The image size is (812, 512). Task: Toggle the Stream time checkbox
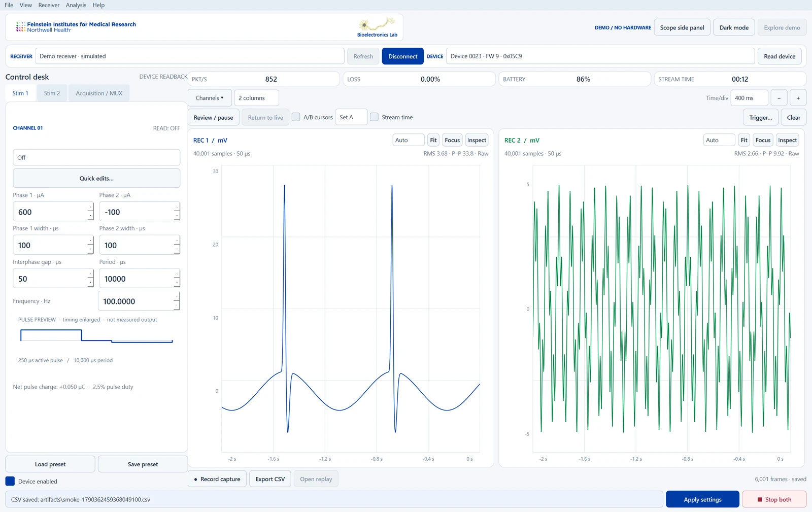click(x=375, y=117)
